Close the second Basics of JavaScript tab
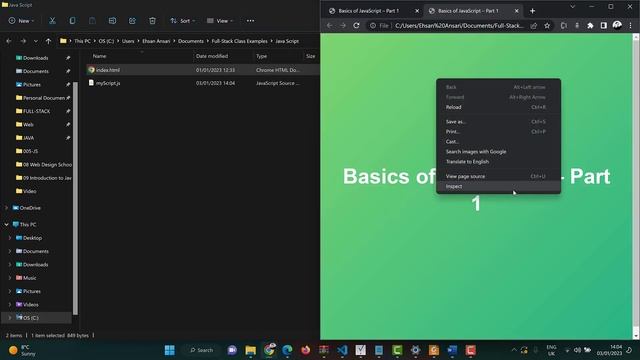The height and width of the screenshot is (360, 640). 516,11
